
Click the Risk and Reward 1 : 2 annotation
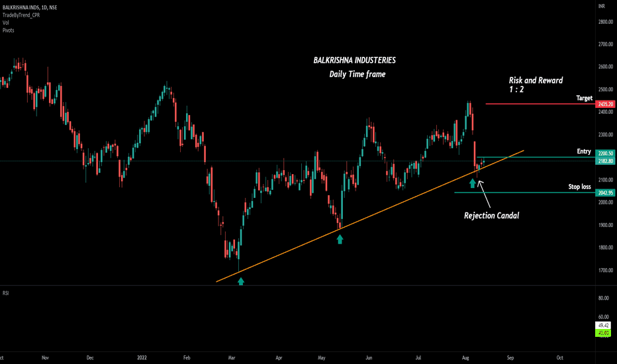click(x=536, y=85)
